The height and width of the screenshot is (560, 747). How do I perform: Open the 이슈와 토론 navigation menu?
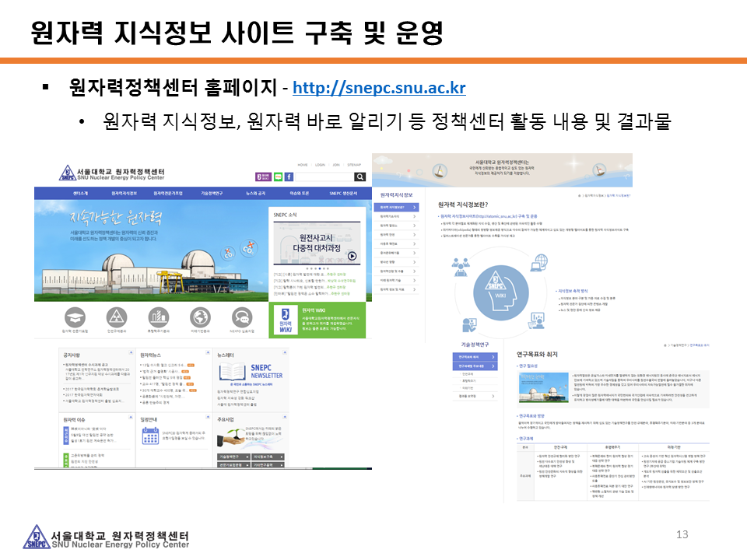pyautogui.click(x=299, y=194)
